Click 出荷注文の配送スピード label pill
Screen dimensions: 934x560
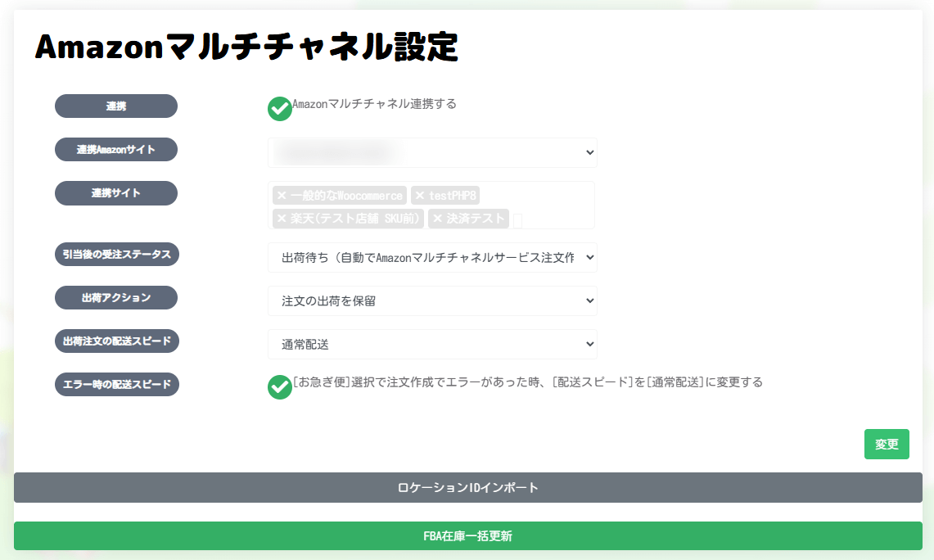click(x=117, y=341)
